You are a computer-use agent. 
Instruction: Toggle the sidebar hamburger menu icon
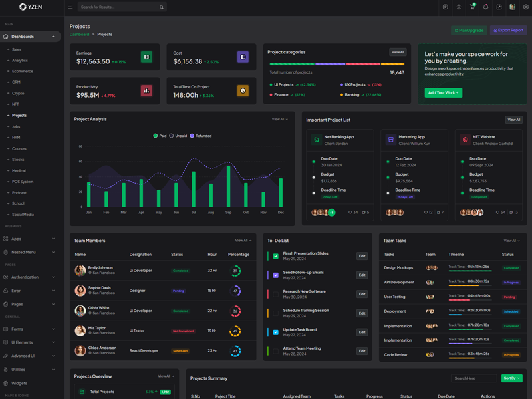(70, 7)
